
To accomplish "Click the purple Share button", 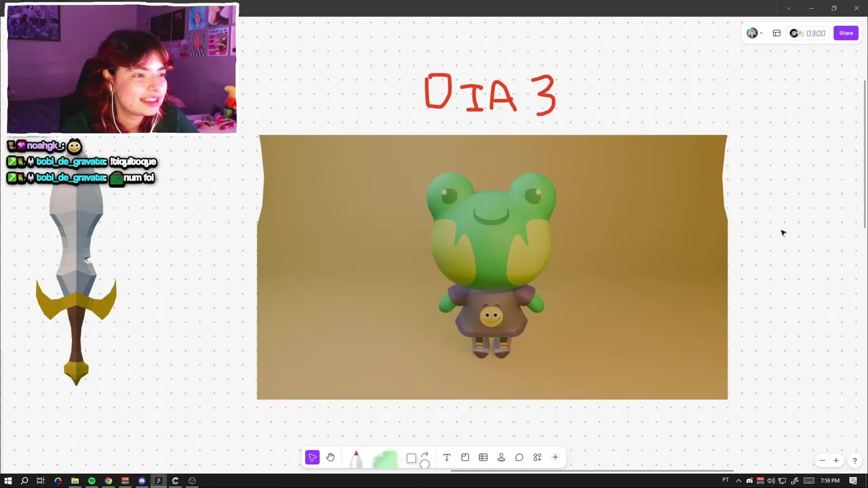I will coord(846,33).
